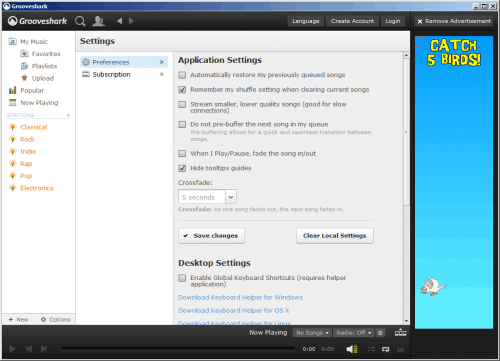This screenshot has height=361, width=500.
Task: Click the trash icon beside Radio
Action: click(x=380, y=333)
